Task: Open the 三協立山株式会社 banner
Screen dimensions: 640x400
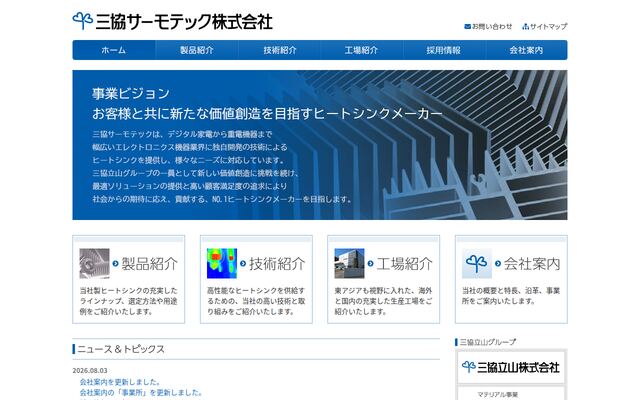Action: [511, 367]
